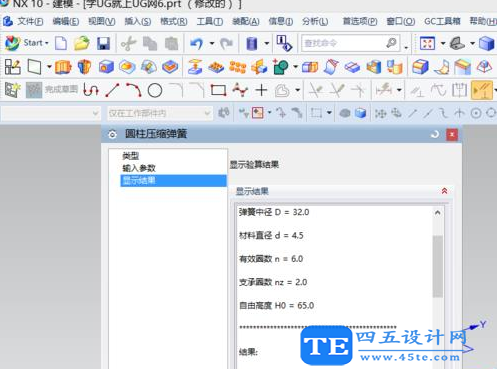This screenshot has width=498, height=369.
Task: Click the Datum plane rectangle icon
Action: pos(34,67)
